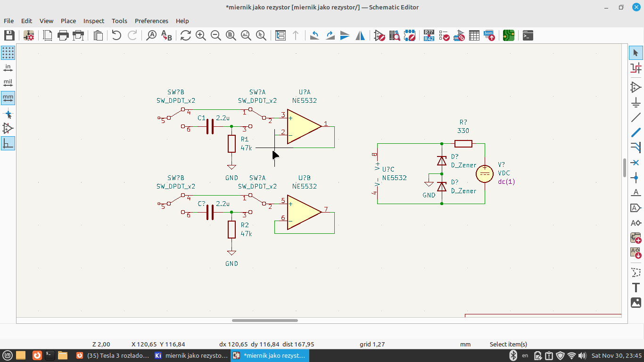Select the Add Global Label tool
This screenshot has height=362, width=644.
(x=636, y=208)
